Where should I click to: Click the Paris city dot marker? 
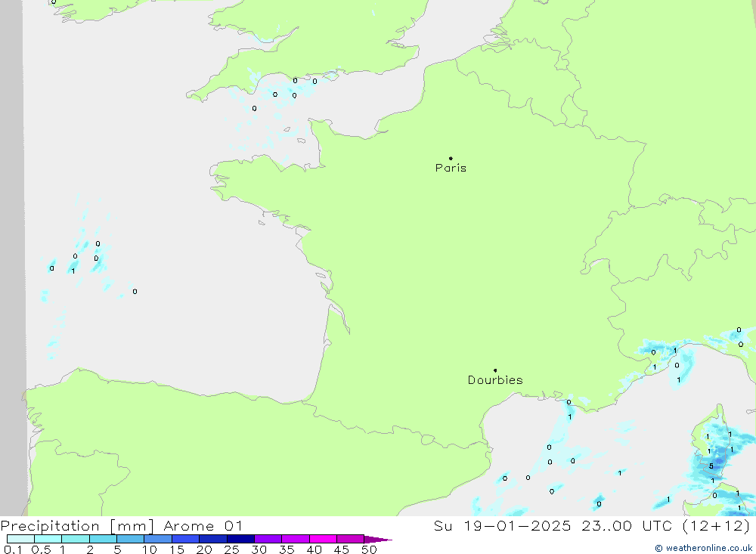point(451,158)
